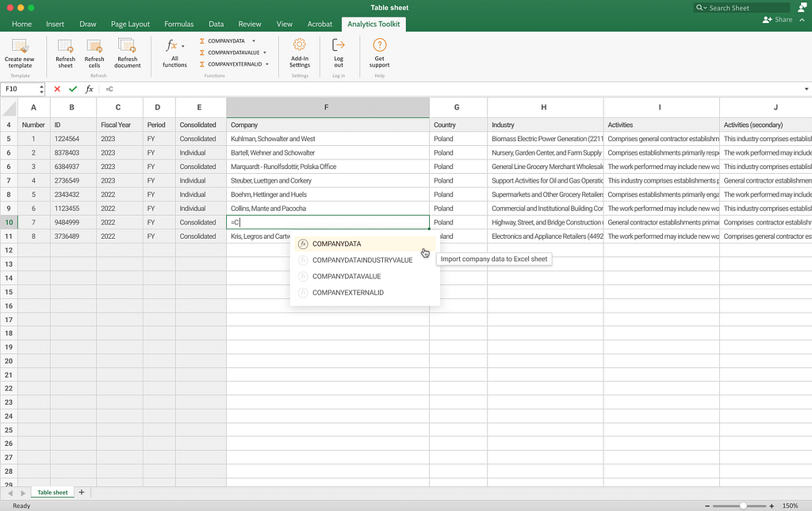
Task: Click the Search Sheet field
Action: [739, 7]
